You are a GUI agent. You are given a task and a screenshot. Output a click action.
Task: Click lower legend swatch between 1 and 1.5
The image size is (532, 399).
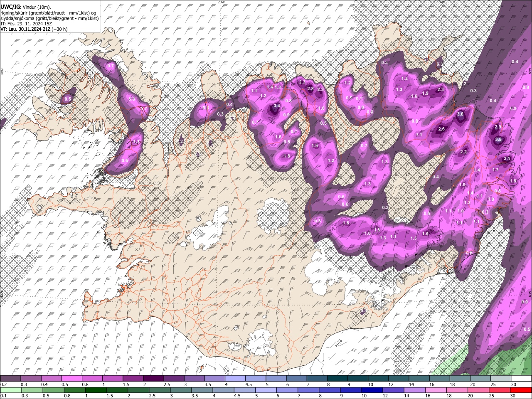pyautogui.click(x=95, y=390)
